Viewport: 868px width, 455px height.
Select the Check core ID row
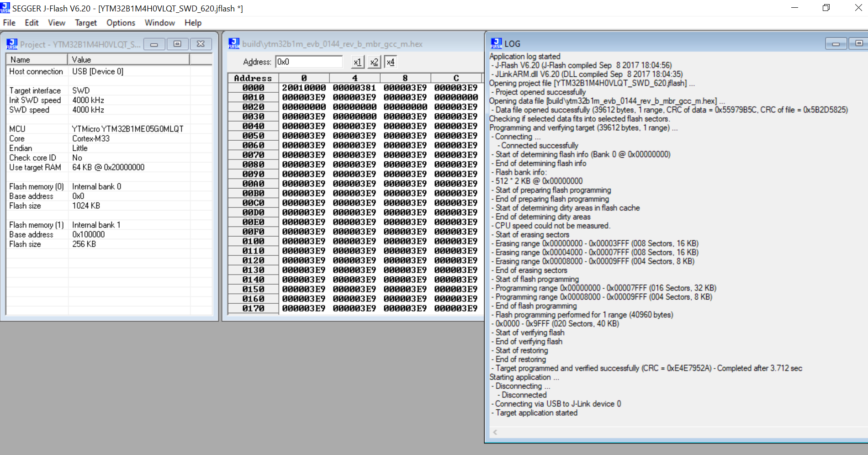coord(109,158)
